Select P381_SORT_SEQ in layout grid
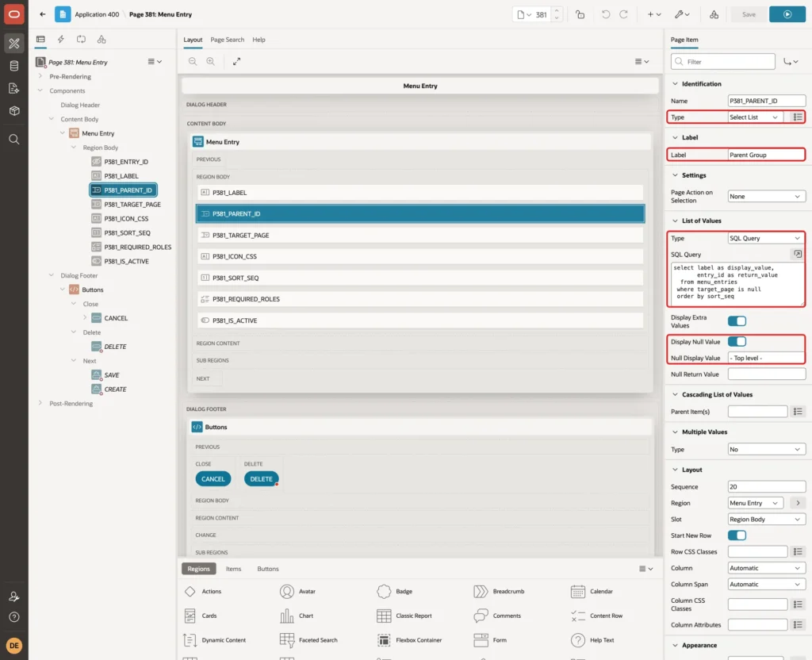Screen dimensions: 812x660 pyautogui.click(x=420, y=278)
